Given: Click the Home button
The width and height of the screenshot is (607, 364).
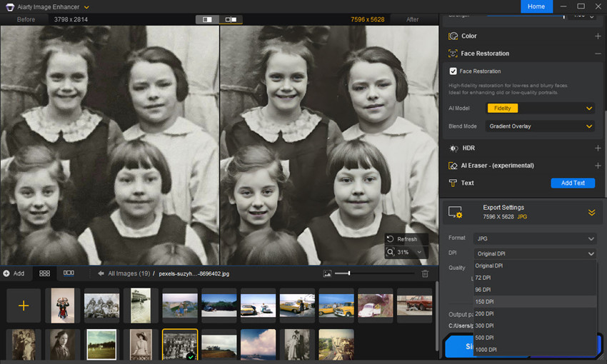Looking at the screenshot, I should 536,6.
